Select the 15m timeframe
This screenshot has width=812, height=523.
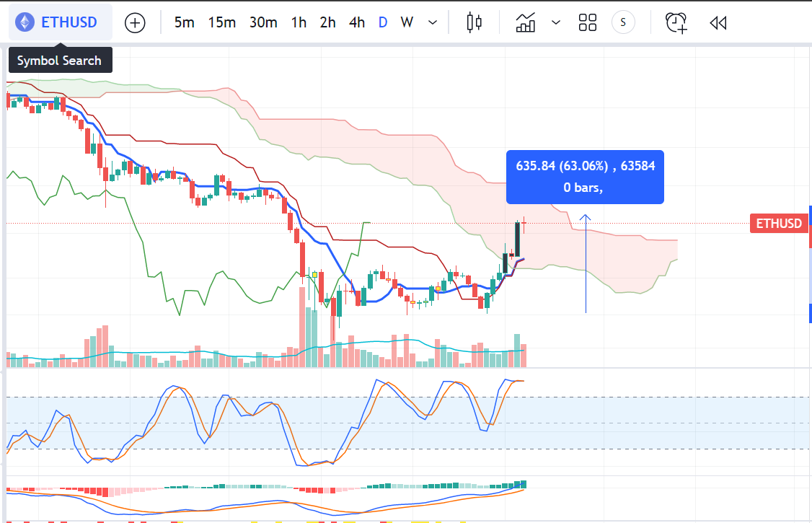coord(222,22)
